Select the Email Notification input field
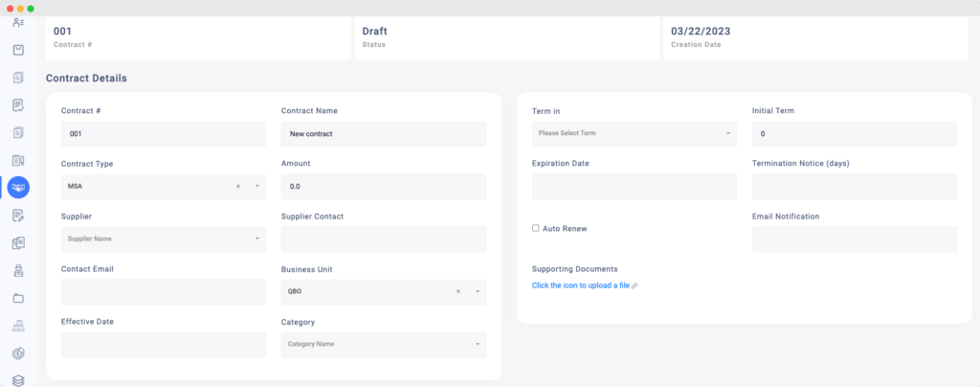The height and width of the screenshot is (387, 980). [854, 239]
